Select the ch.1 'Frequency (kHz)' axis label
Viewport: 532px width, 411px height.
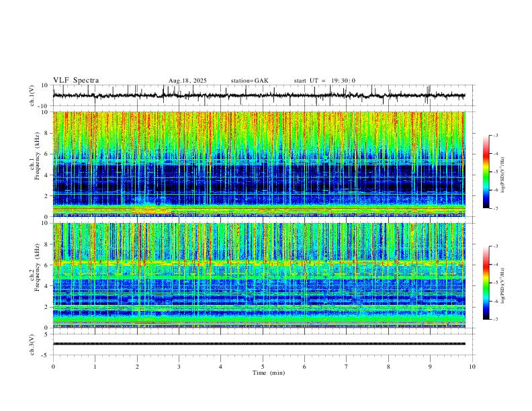click(37, 156)
